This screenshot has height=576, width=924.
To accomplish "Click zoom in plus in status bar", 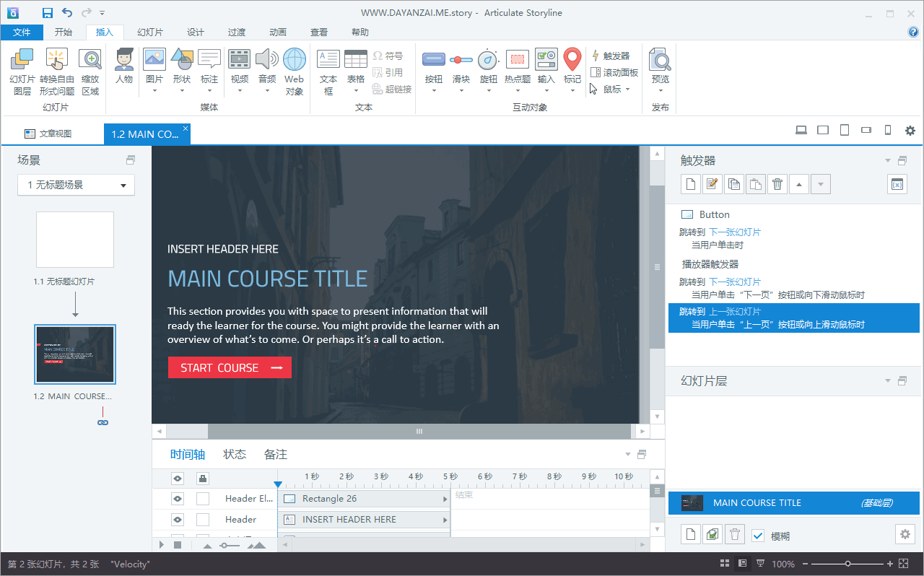I will (890, 564).
